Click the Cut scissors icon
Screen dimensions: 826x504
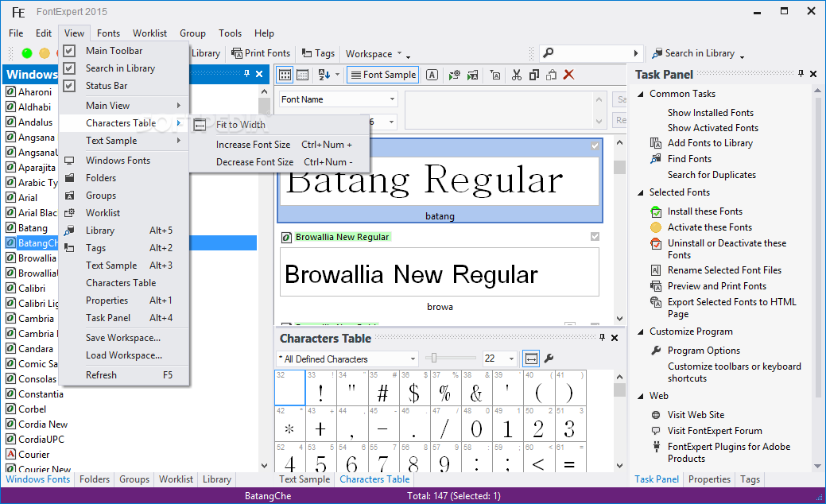pyautogui.click(x=516, y=75)
